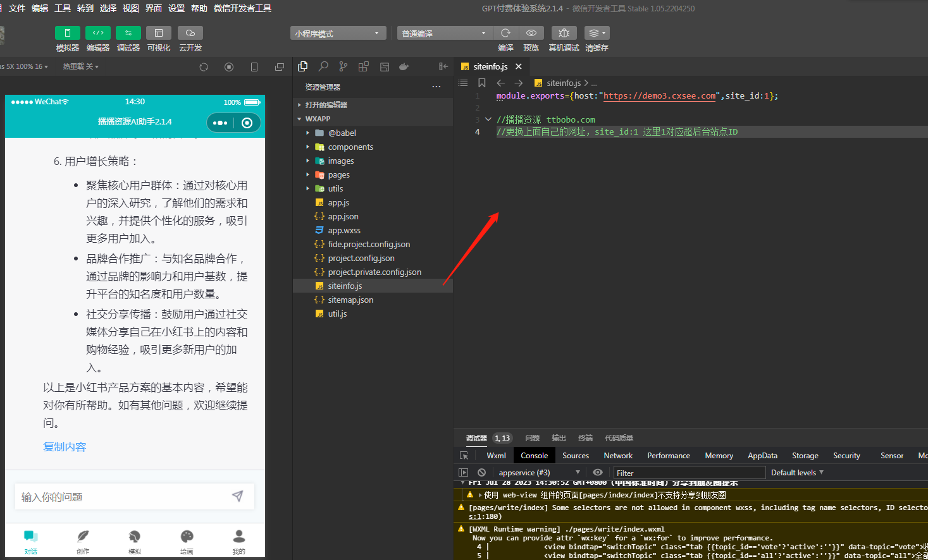
Task: Open the simulator device and zoom dropdown
Action: coord(24,66)
